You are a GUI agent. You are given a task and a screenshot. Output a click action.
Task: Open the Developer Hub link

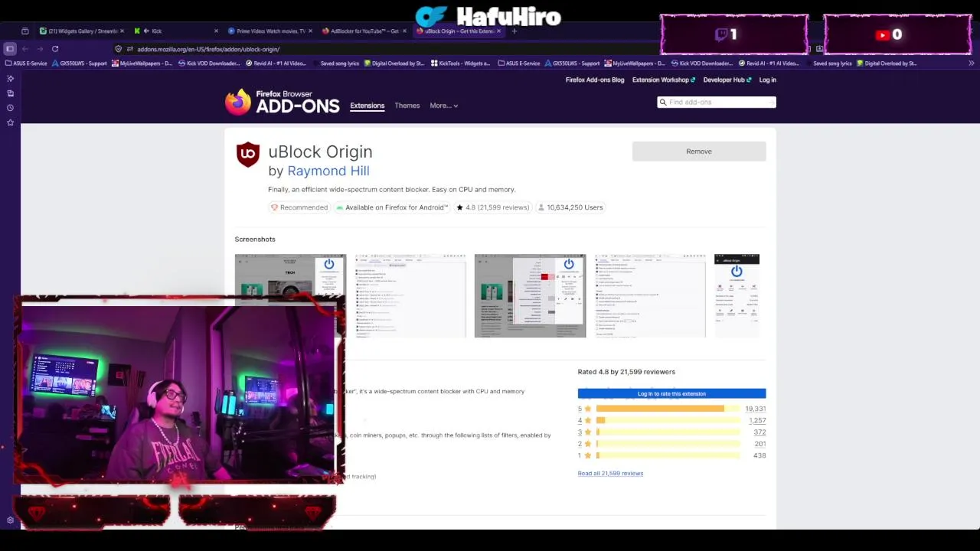tap(727, 80)
